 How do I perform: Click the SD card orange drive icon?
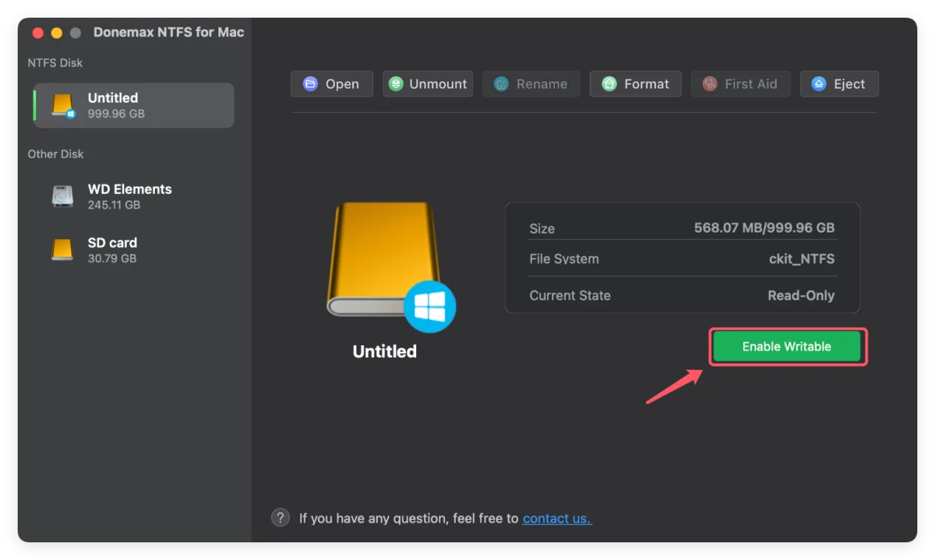pos(63,250)
